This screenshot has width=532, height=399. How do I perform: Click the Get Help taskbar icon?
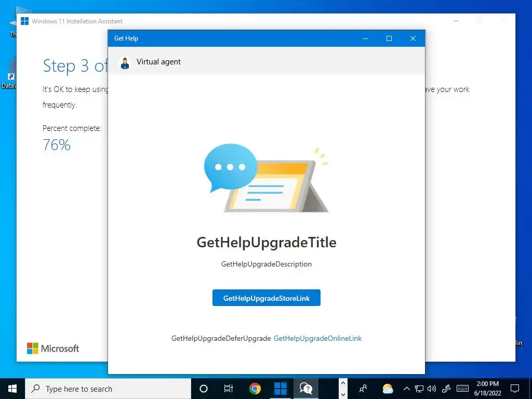pos(305,389)
